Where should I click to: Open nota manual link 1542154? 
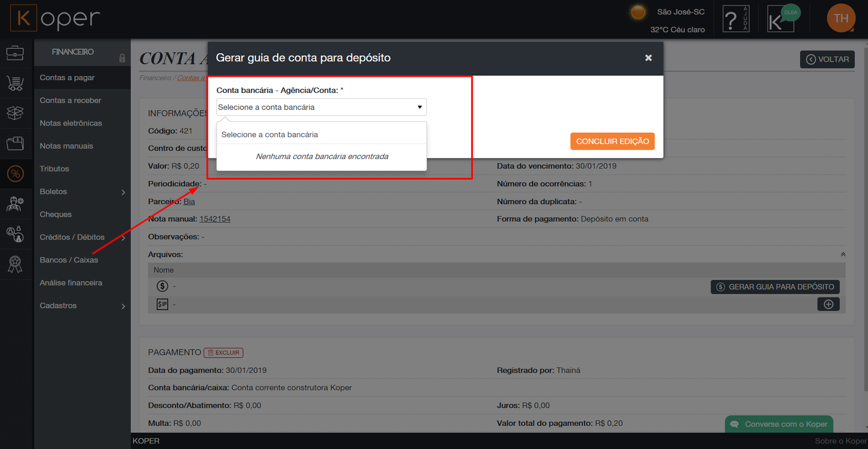tap(215, 219)
